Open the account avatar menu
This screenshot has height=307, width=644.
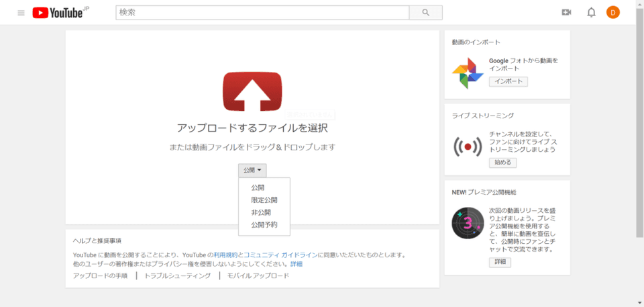click(613, 13)
